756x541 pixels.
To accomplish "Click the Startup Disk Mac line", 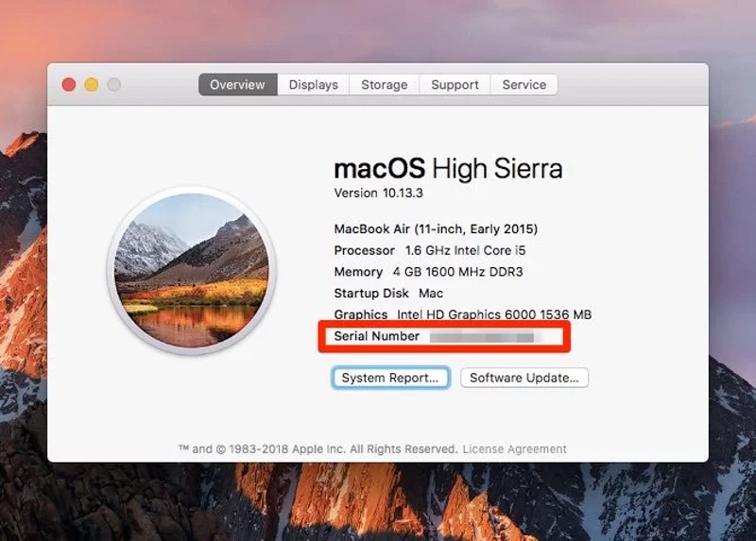I will coord(388,294).
